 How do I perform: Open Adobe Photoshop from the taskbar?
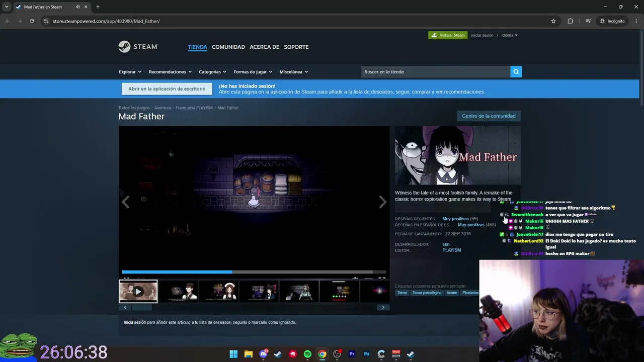367,354
